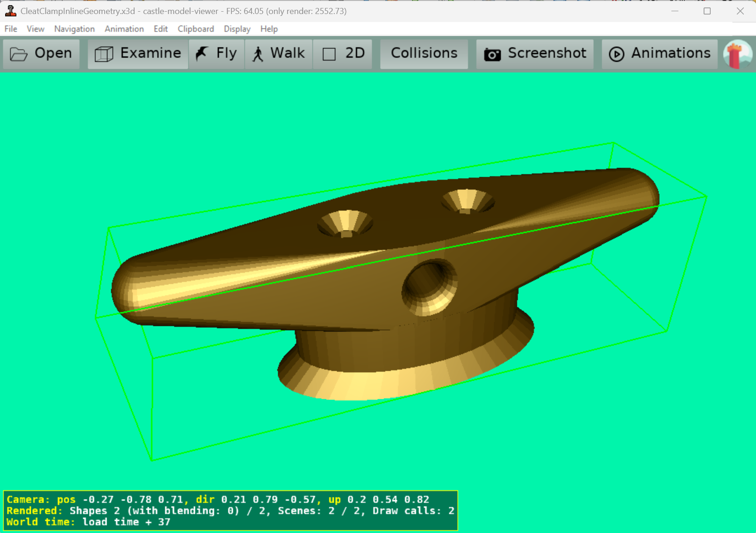Viewport: 756px width, 533px height.
Task: Click the cleat's side hole in viewport
Action: click(x=429, y=287)
